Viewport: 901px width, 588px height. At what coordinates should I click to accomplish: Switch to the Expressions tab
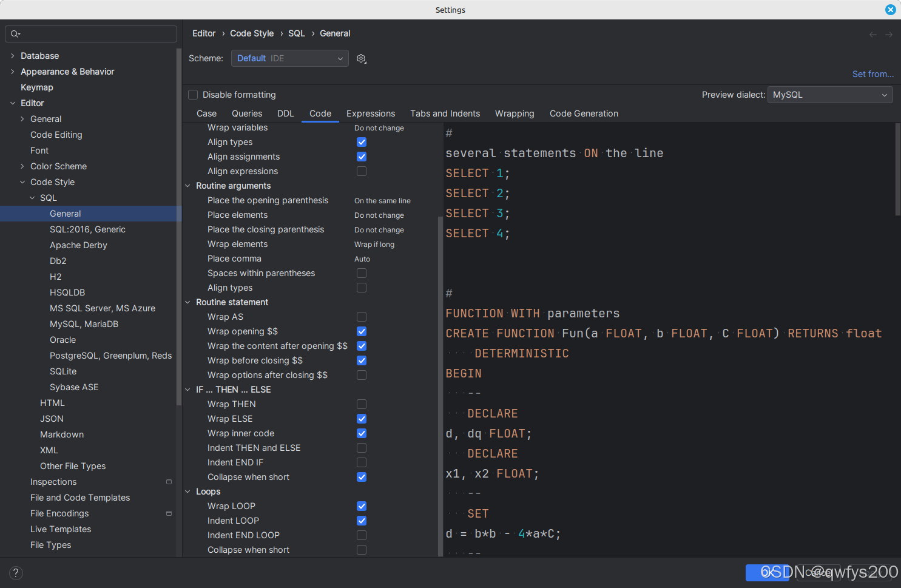[x=371, y=113]
